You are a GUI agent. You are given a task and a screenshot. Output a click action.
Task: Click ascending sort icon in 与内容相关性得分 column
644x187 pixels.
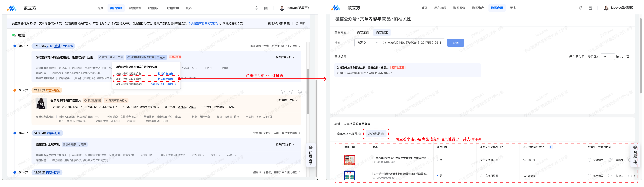pos(547,147)
